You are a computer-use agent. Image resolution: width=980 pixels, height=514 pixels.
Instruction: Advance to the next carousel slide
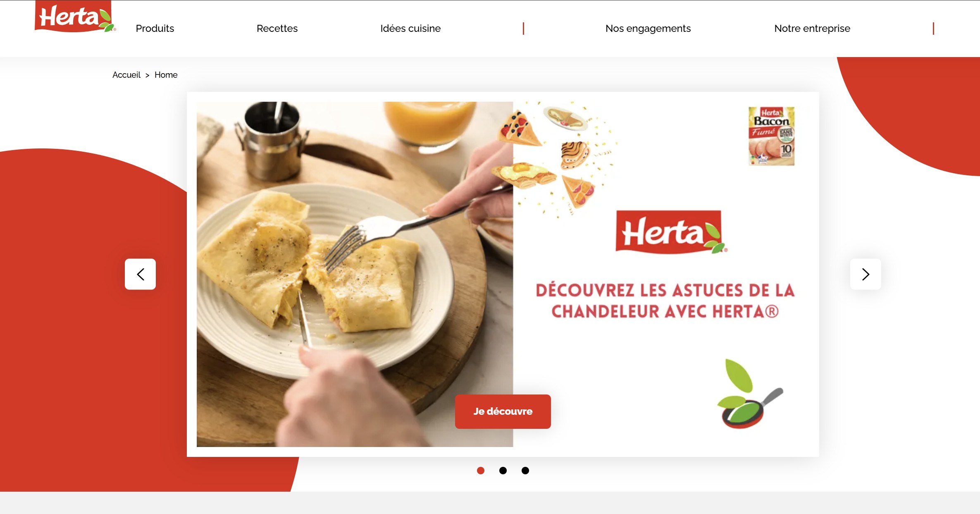pyautogui.click(x=866, y=274)
